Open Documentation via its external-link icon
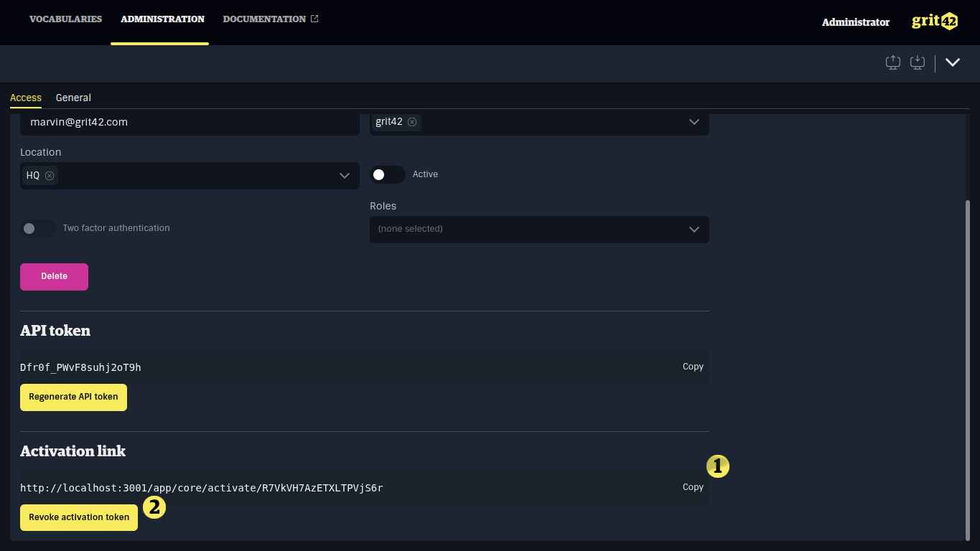Screen dimensions: 980x551 click(313, 19)
